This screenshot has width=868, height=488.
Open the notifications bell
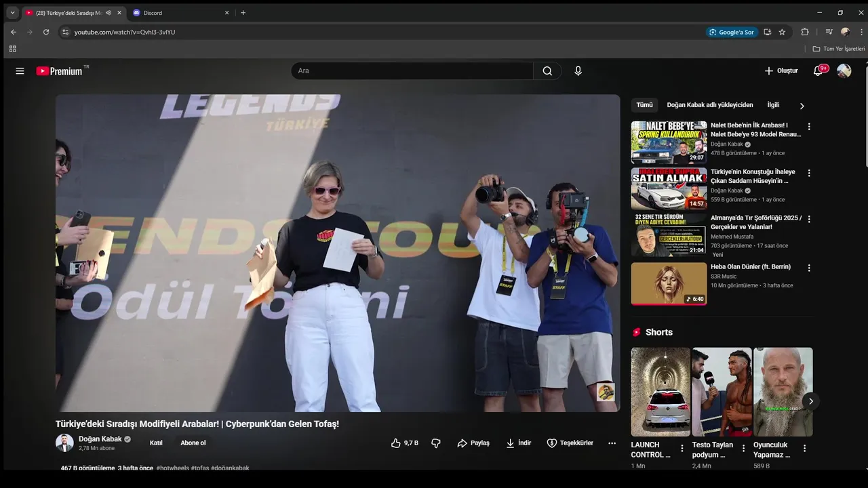818,70
